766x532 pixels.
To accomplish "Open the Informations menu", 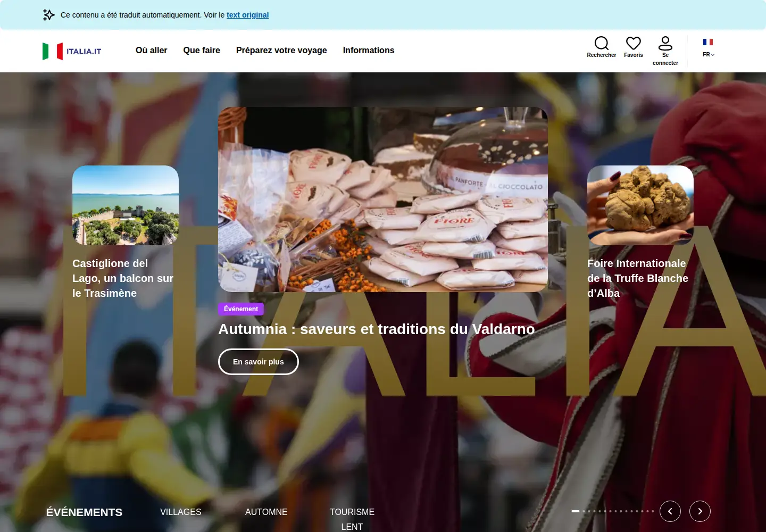I will coord(369,50).
